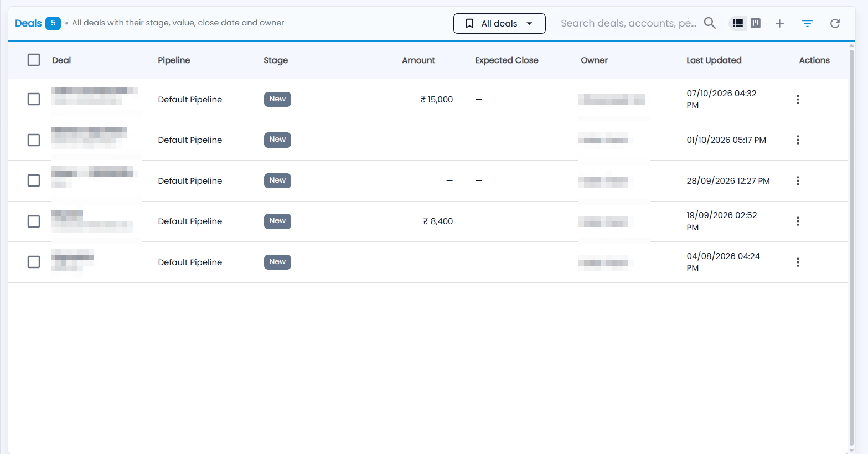Sort by the Stage column header
This screenshot has width=868, height=454.
(276, 60)
